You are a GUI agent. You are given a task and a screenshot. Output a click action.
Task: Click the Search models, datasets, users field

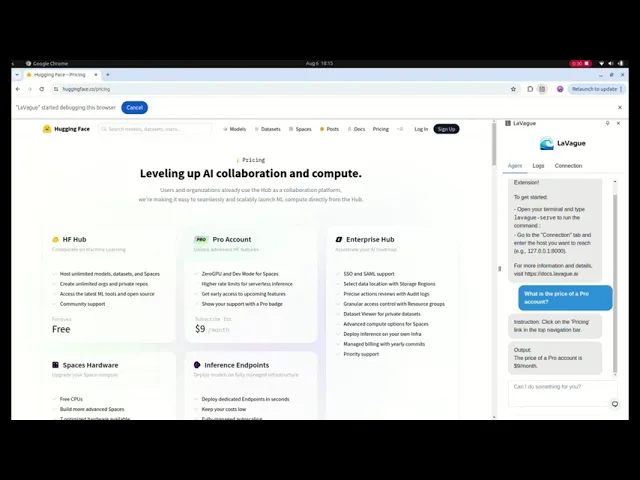tap(155, 129)
